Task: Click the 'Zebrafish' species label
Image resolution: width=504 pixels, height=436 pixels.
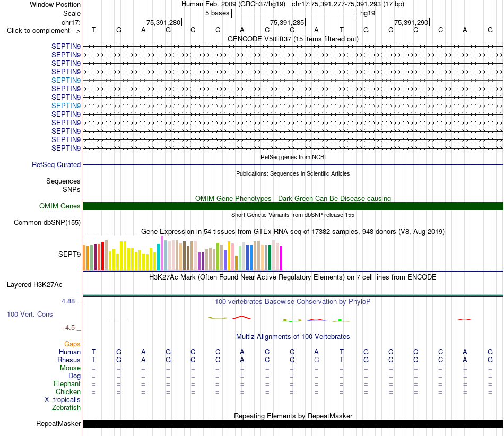Action: [66, 407]
